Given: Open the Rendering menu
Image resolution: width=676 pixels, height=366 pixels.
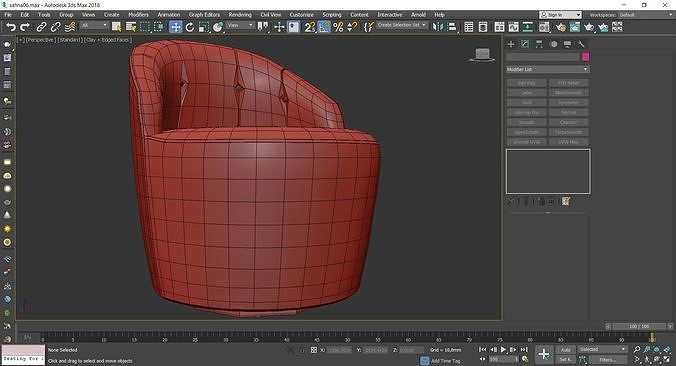Looking at the screenshot, I should (x=240, y=15).
